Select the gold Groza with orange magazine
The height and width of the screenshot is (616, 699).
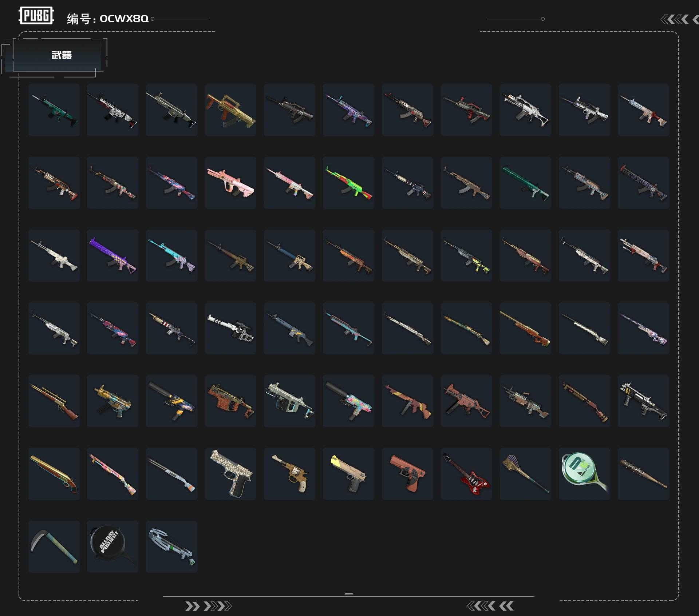230,110
